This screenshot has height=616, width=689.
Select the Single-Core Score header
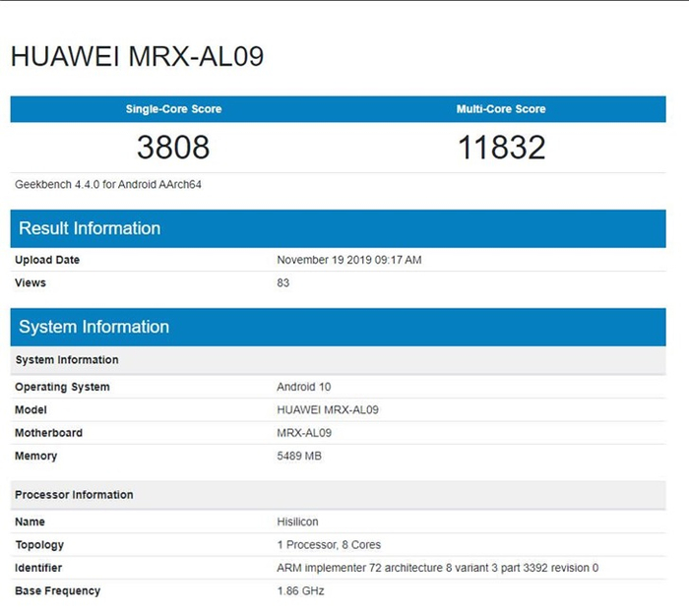[173, 109]
